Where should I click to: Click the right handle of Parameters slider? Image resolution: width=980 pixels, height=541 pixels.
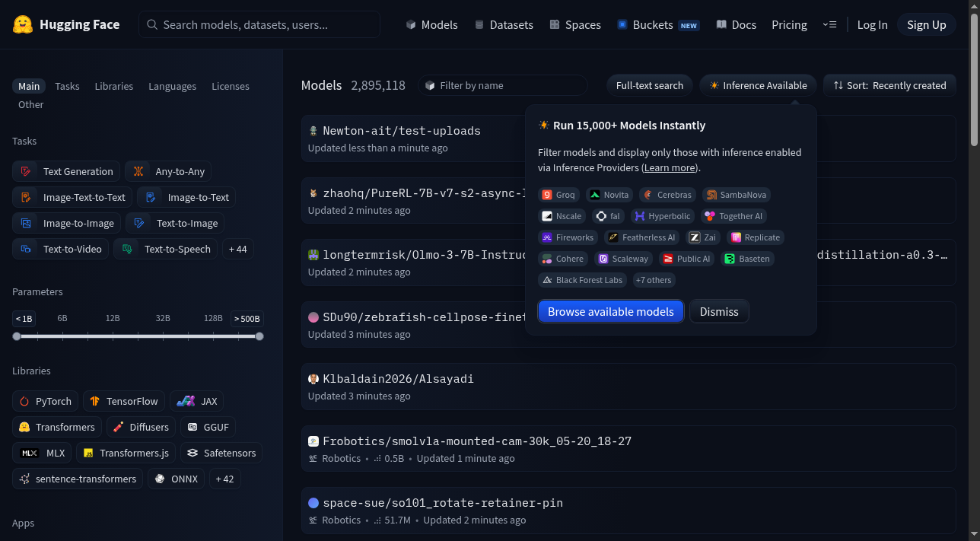pyautogui.click(x=259, y=336)
